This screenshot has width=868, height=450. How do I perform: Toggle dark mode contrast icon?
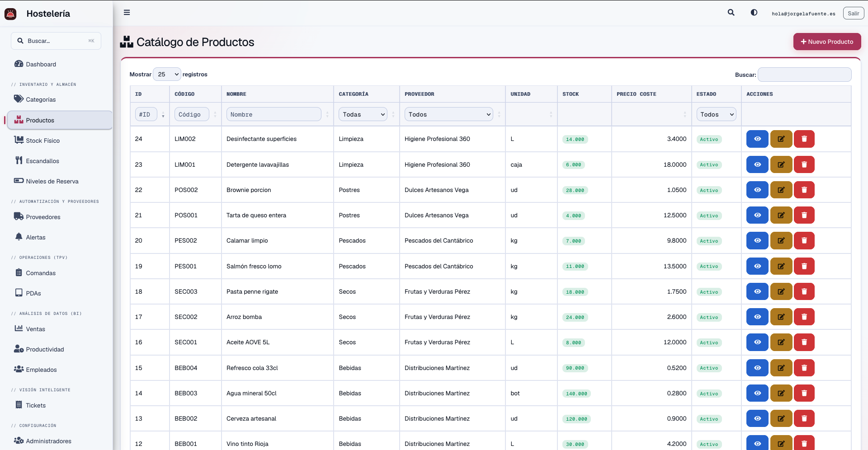[754, 13]
